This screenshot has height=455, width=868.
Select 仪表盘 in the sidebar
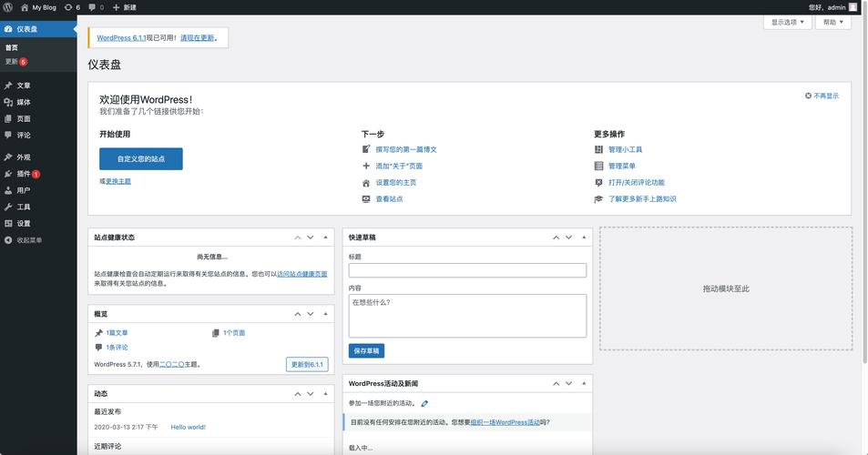coord(38,29)
